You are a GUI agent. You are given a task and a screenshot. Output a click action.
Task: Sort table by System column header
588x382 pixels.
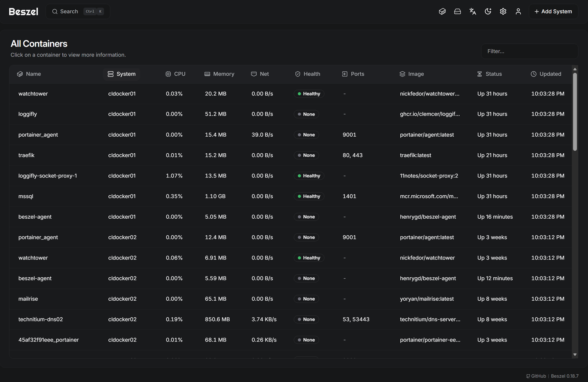tap(122, 74)
